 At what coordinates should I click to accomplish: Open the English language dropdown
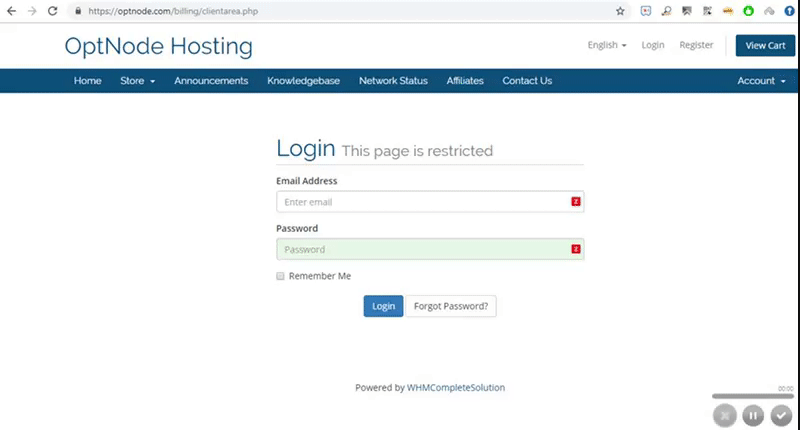607,45
